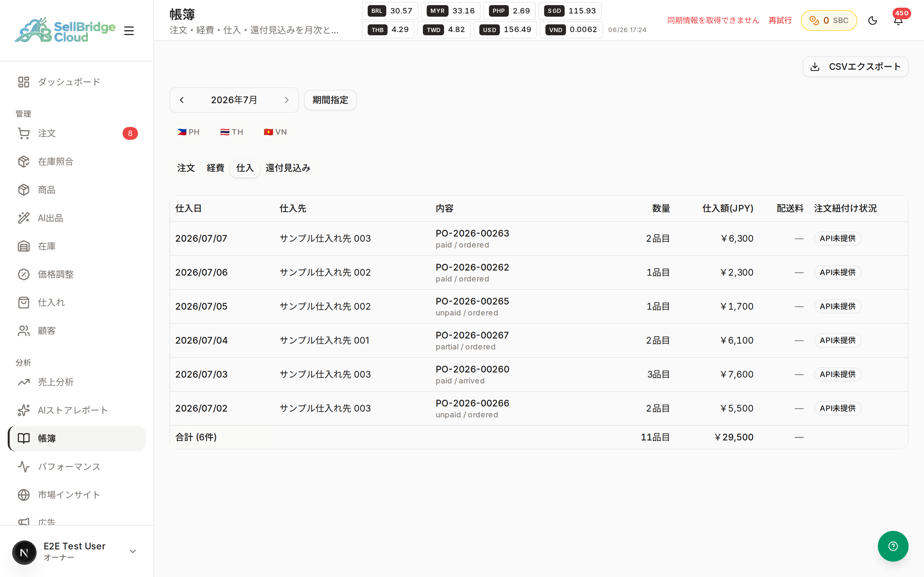Open 市場インサイト via the globe icon
The image size is (924, 577).
(24, 495)
